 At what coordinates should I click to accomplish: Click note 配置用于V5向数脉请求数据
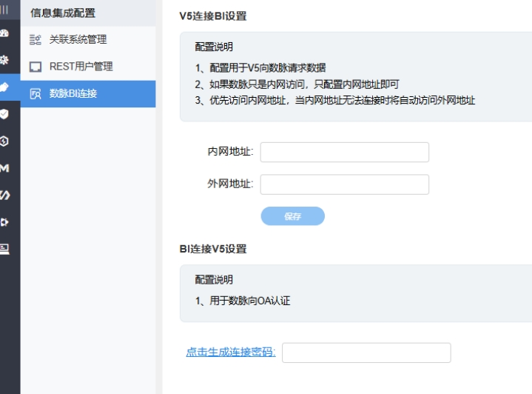tap(260, 68)
